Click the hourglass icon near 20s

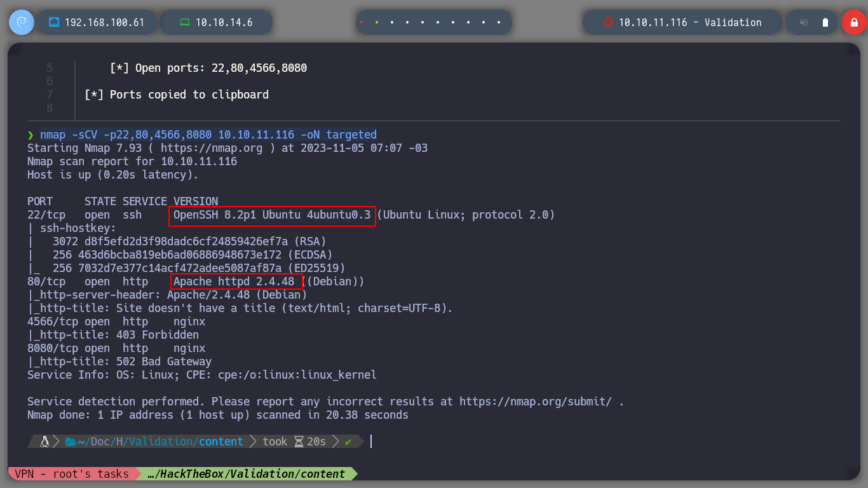[x=299, y=441]
